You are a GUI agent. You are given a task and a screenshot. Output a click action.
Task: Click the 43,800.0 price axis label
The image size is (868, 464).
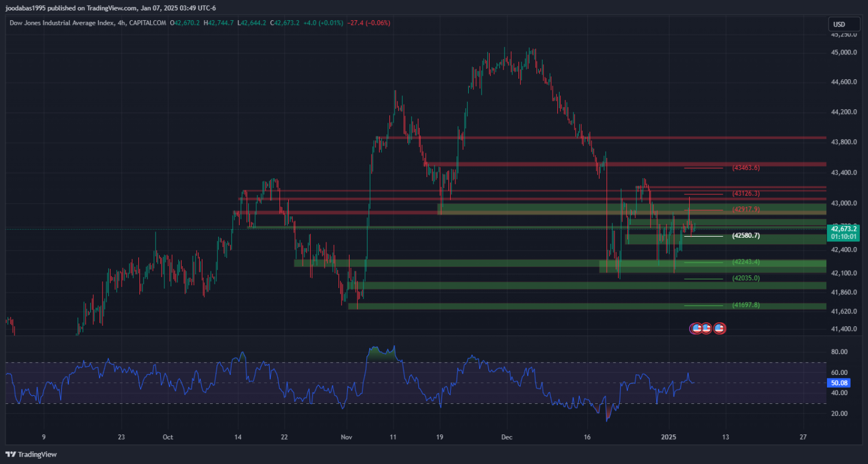(844, 142)
